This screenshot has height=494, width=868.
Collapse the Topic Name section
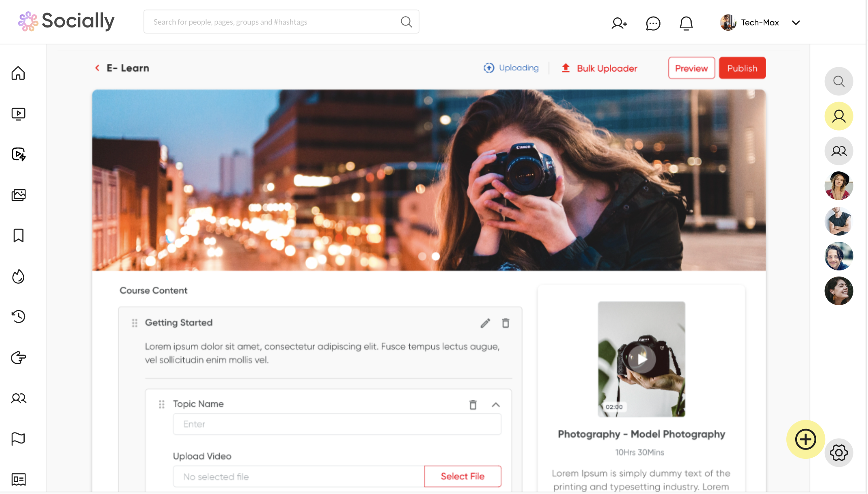(x=496, y=404)
